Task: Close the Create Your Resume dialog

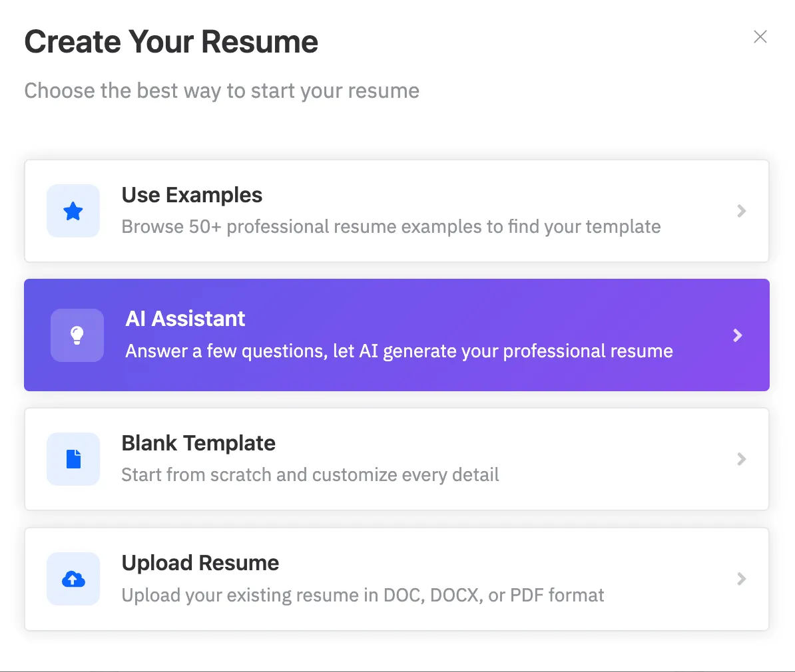Action: 760,37
